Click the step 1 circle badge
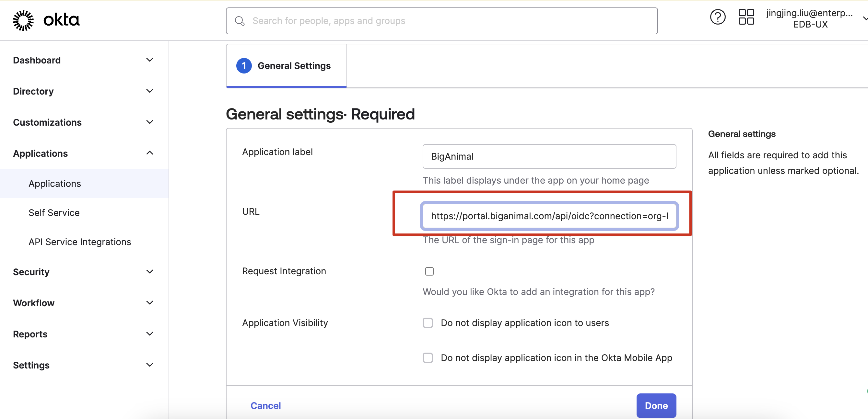The image size is (868, 419). [244, 66]
